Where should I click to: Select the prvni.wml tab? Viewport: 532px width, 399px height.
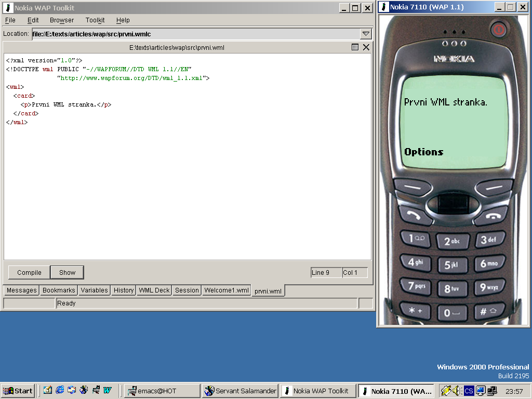pos(268,291)
